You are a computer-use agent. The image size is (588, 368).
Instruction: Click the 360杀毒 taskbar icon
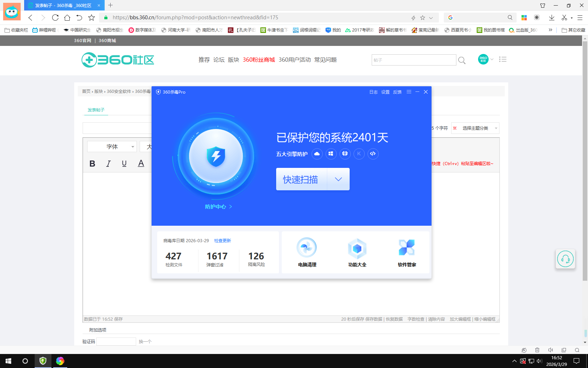[x=43, y=361]
